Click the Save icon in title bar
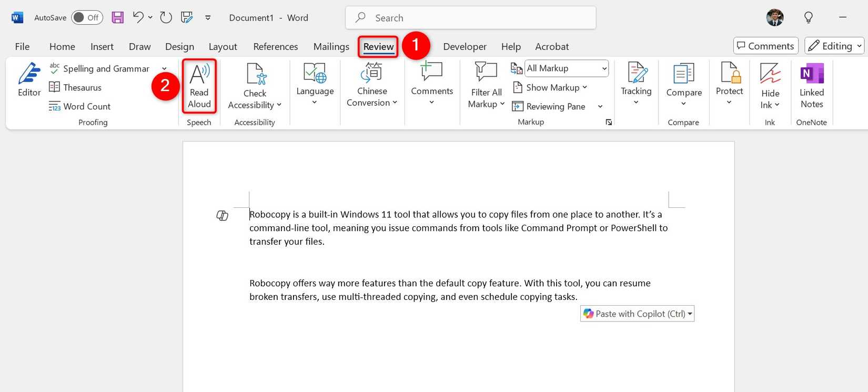Image resolution: width=868 pixels, height=392 pixels. click(118, 17)
